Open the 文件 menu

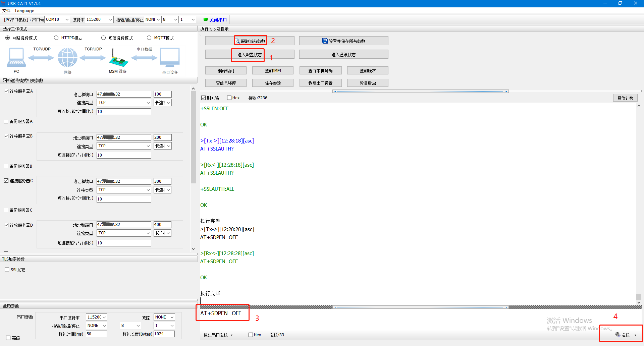pyautogui.click(x=6, y=11)
